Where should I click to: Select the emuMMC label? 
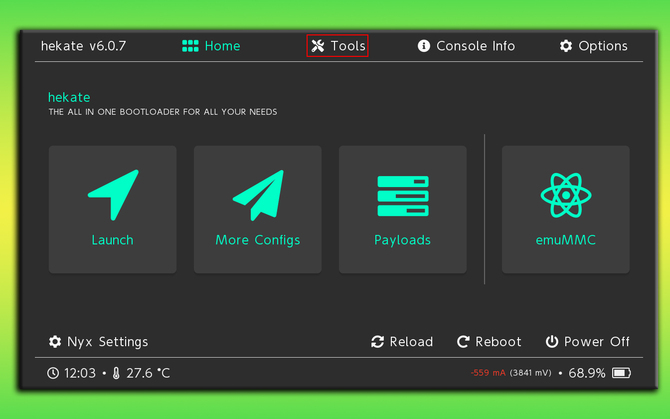tap(565, 240)
